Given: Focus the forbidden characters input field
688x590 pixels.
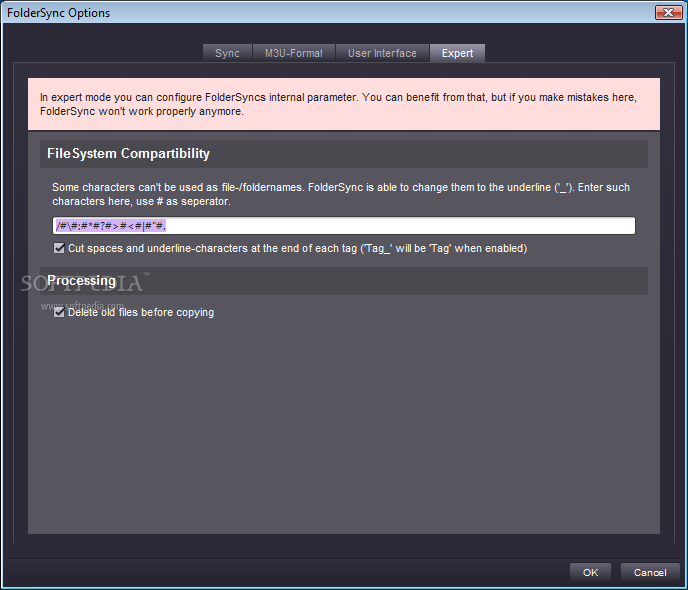Looking at the screenshot, I should 344,225.
